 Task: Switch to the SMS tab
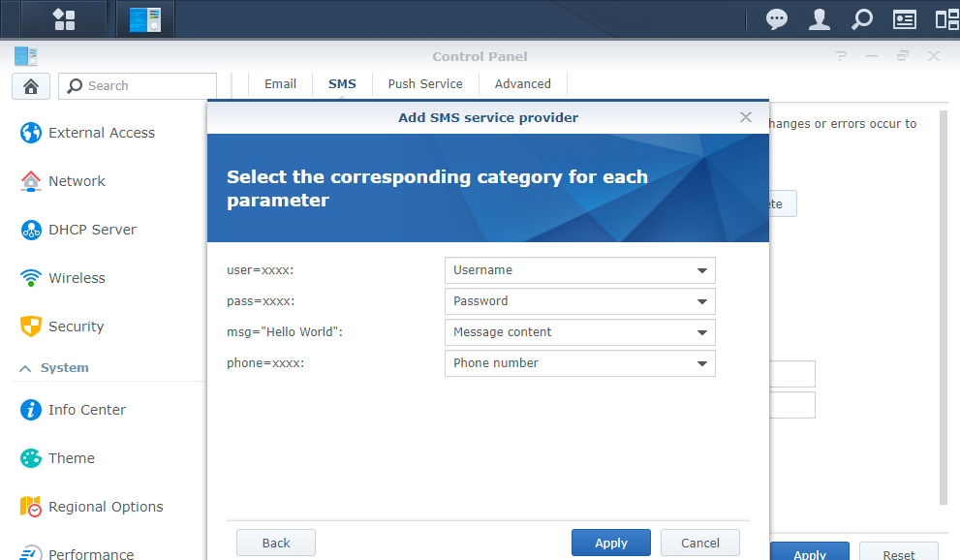342,84
